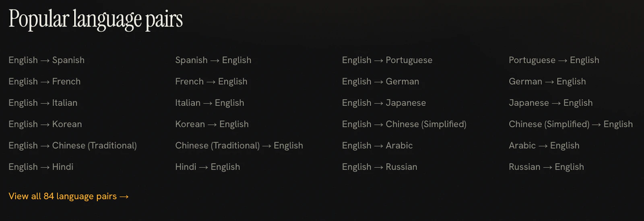The height and width of the screenshot is (221, 644).
Task: Open the English → Russian link
Action: click(x=380, y=167)
